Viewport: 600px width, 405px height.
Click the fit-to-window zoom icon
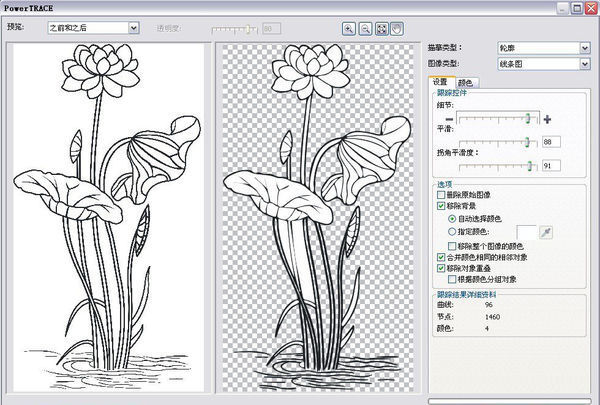pos(381,29)
